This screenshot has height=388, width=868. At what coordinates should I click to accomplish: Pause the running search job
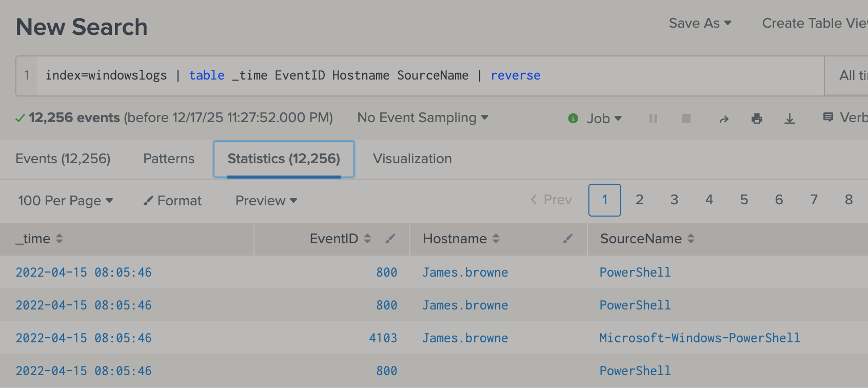click(653, 119)
